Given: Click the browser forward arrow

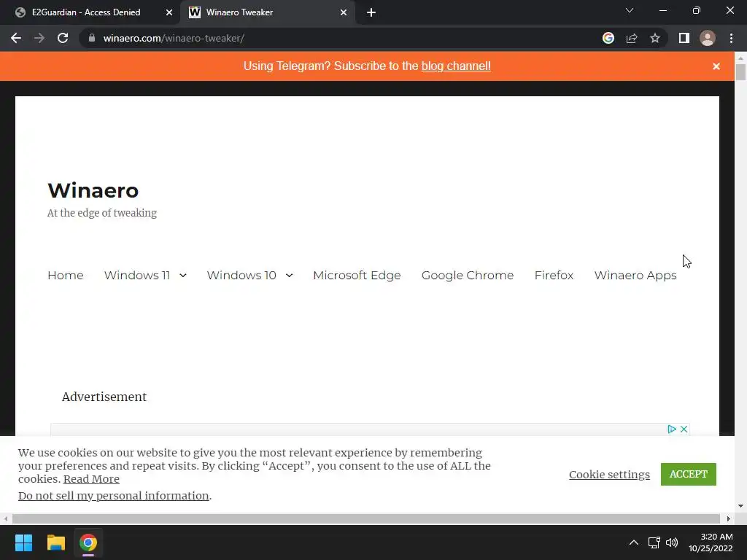Looking at the screenshot, I should pos(39,38).
